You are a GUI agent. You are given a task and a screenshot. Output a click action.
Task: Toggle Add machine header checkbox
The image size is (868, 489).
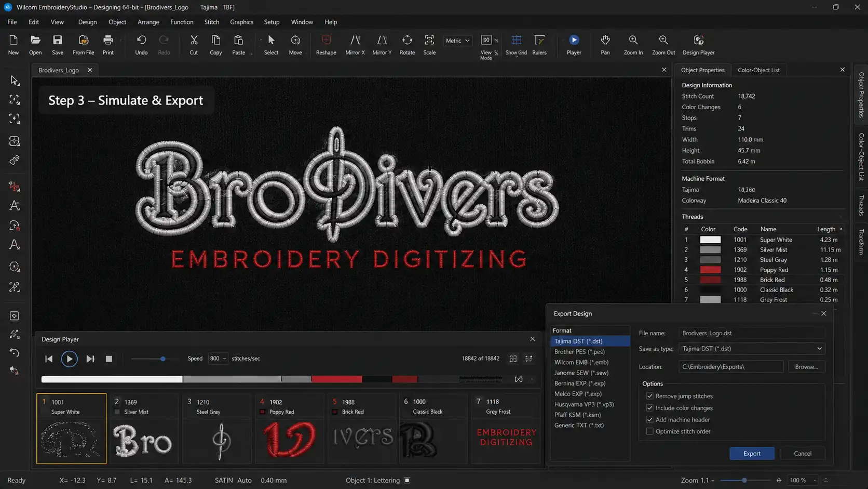649,419
